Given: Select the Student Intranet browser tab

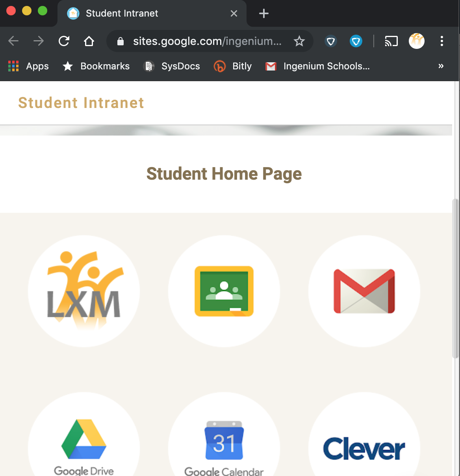Looking at the screenshot, I should (152, 13).
